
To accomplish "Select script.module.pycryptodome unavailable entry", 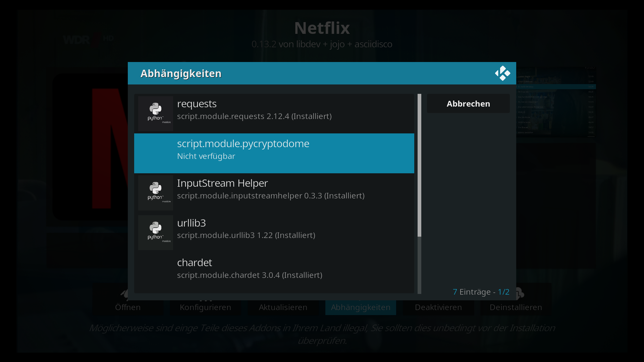I will tap(274, 153).
